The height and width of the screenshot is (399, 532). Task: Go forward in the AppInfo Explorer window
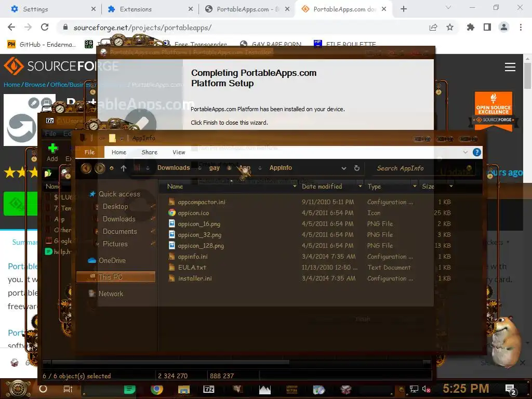[99, 168]
